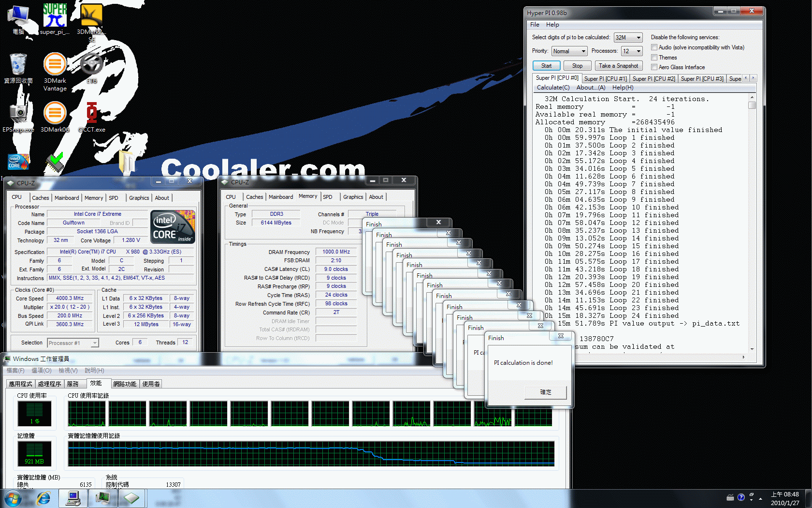Click Take a Snapshot button

pyautogui.click(x=618, y=66)
